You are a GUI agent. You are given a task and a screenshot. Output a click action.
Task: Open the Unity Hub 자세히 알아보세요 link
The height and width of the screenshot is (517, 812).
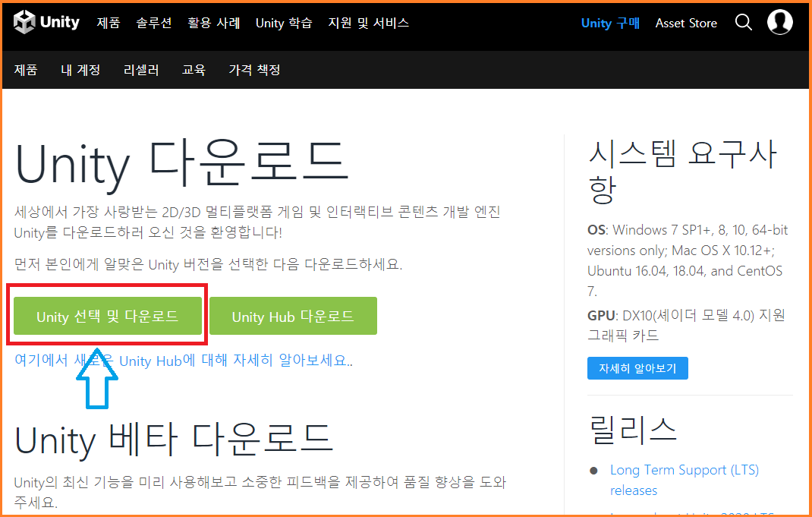pos(184,360)
